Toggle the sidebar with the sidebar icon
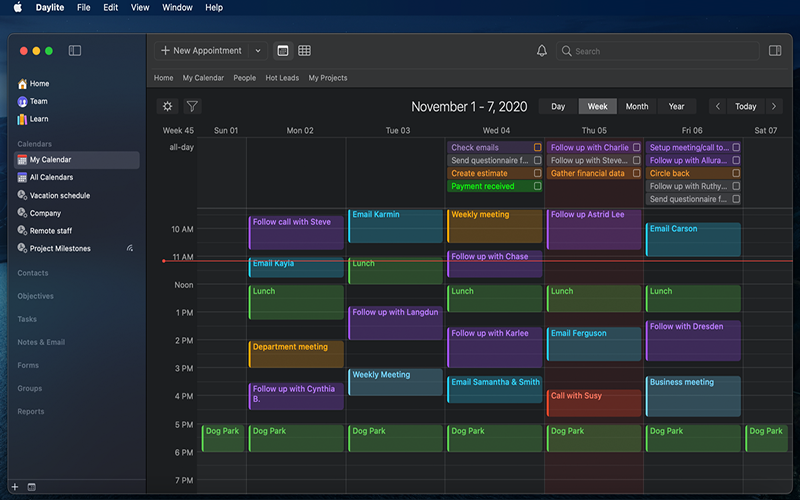The width and height of the screenshot is (800, 500). pos(75,51)
